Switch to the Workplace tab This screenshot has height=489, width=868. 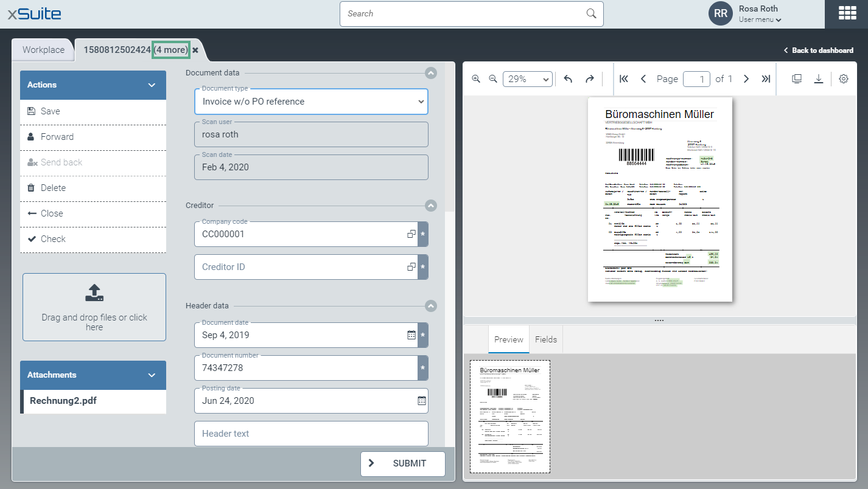point(43,50)
